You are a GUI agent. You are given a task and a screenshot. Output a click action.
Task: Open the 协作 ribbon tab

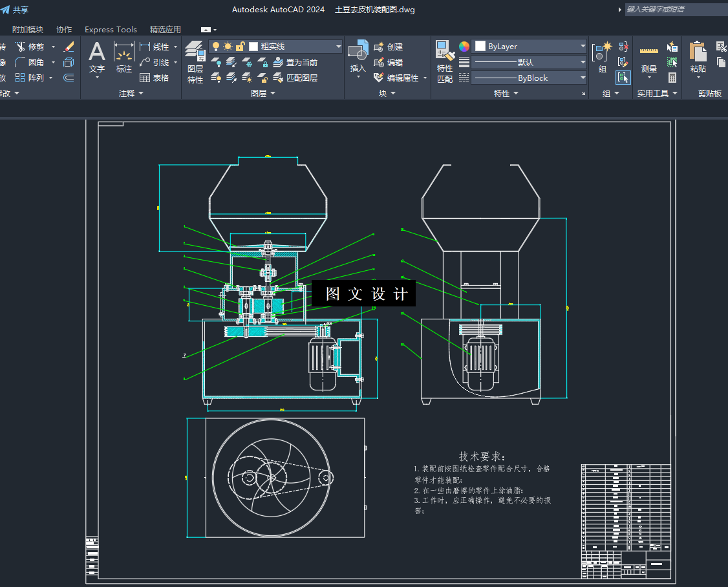64,29
